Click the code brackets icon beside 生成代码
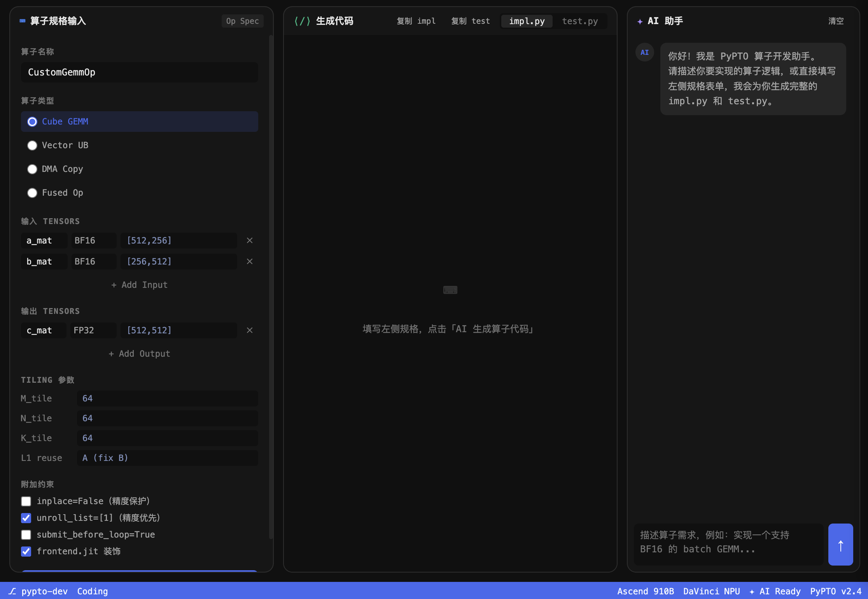The width and height of the screenshot is (868, 599). pos(302,21)
